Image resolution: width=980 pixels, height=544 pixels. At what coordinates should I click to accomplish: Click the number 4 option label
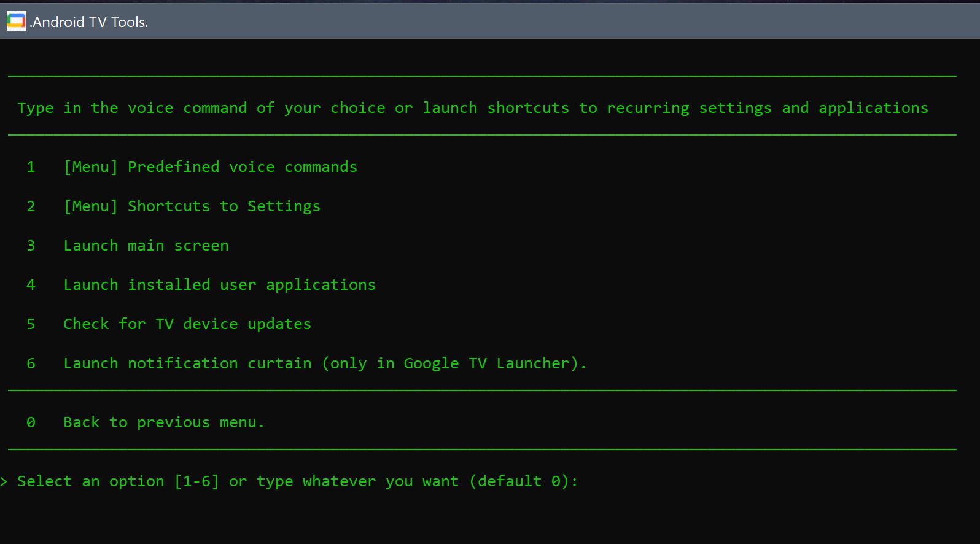click(31, 285)
